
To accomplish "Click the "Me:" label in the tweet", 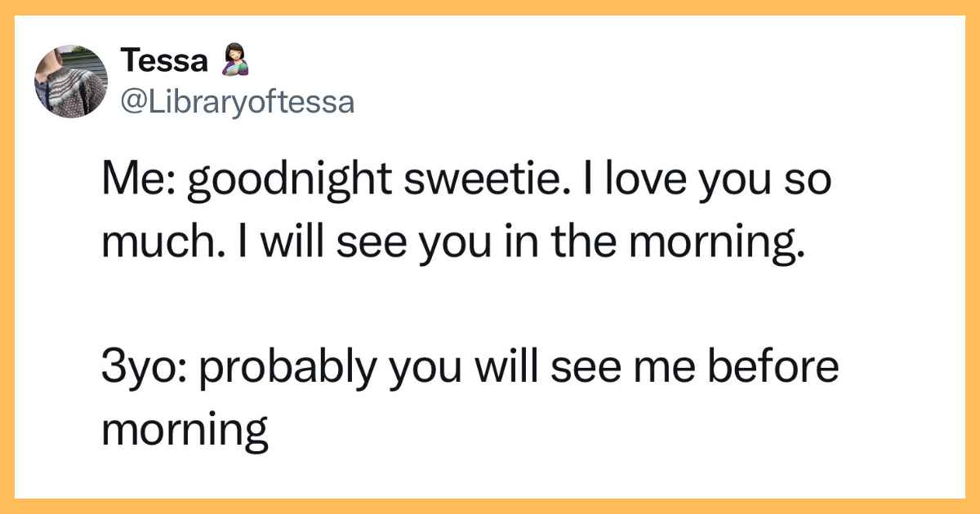I will [x=135, y=183].
